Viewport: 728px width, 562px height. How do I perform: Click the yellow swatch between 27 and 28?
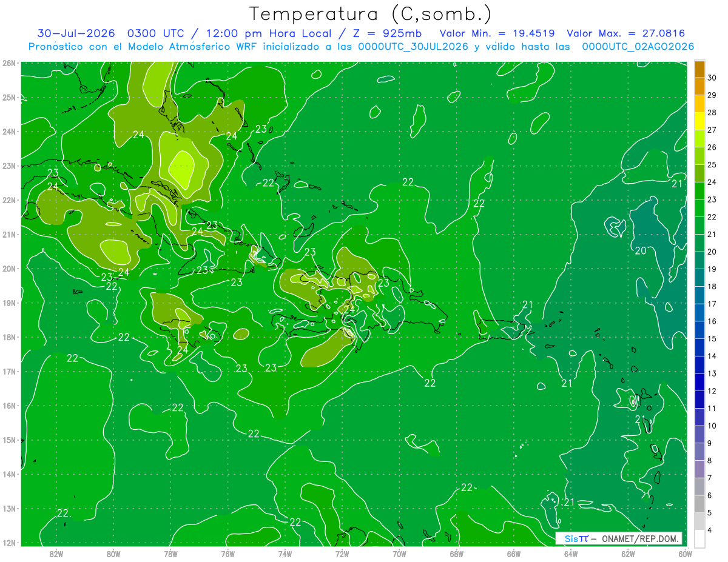(699, 121)
